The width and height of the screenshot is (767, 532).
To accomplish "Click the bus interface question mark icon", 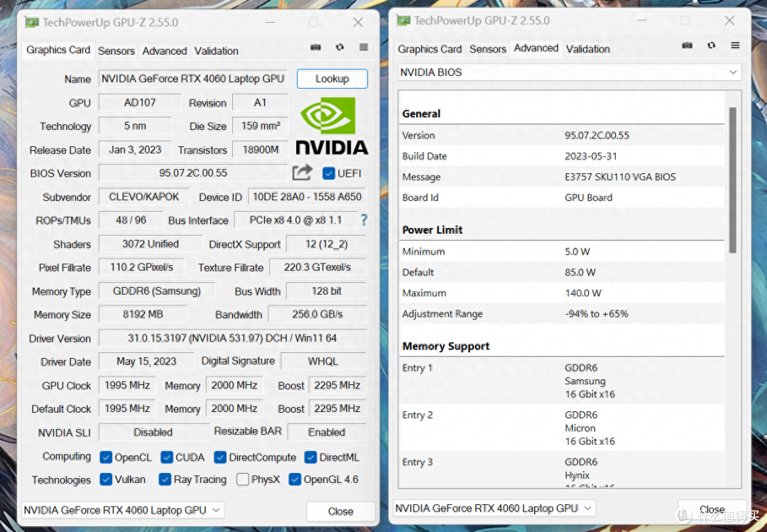I will pos(364,219).
